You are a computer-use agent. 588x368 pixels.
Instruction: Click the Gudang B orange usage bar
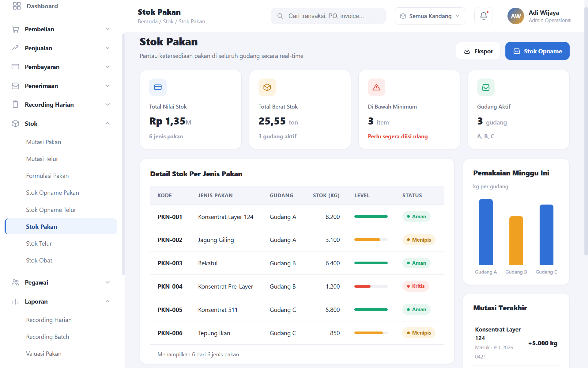point(516,240)
